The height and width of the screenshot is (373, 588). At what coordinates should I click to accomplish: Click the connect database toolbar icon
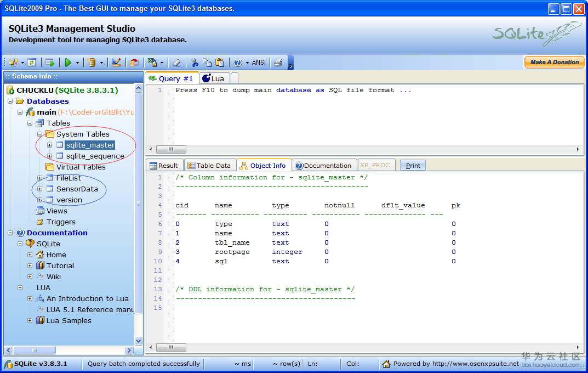13,63
